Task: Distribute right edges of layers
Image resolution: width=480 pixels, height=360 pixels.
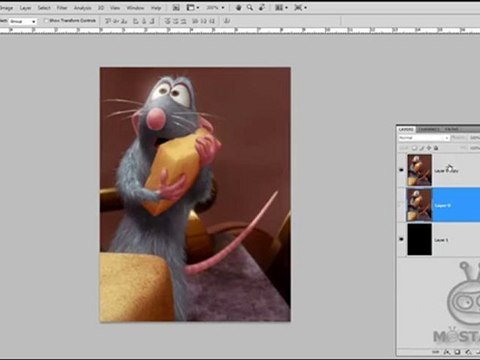Action: [x=212, y=21]
